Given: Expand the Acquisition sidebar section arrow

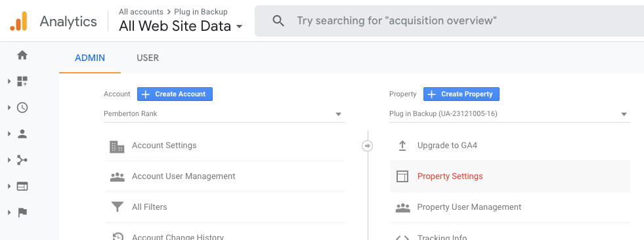Looking at the screenshot, I should (9, 160).
